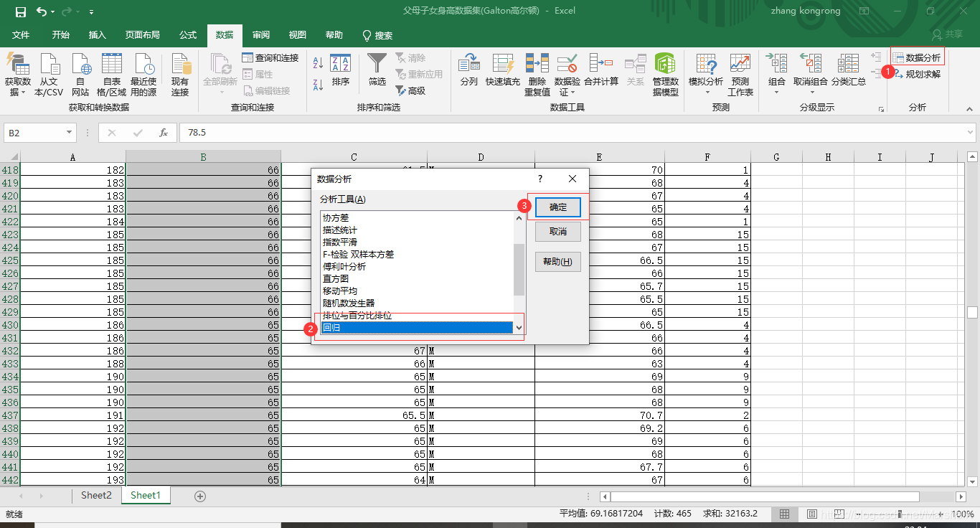Click the Search (搜索) tell-me box
The height and width of the screenshot is (528, 980).
377,35
